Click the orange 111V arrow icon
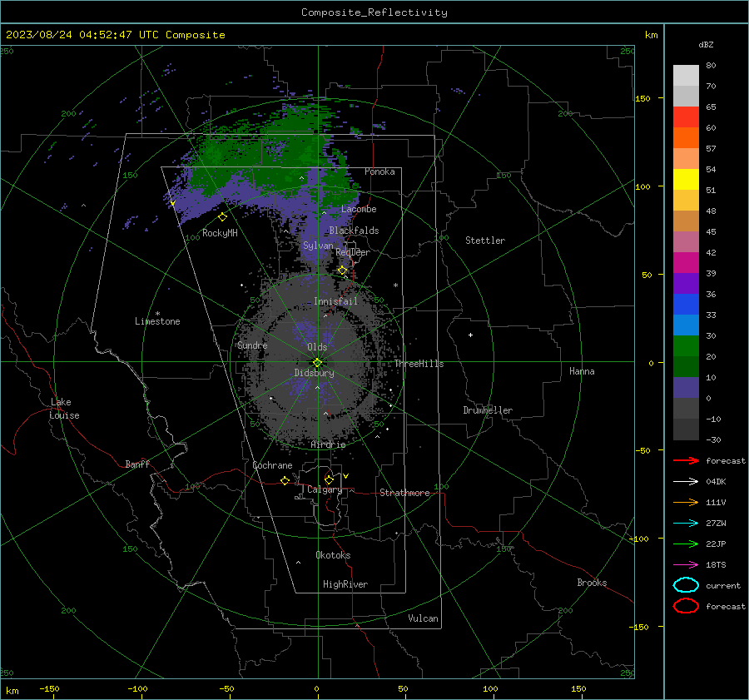The width and height of the screenshot is (749, 700). coord(686,502)
